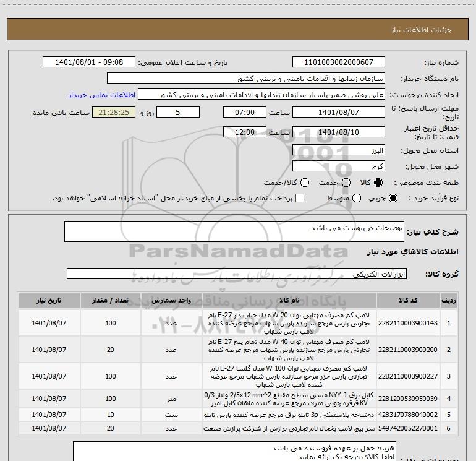Click the response deadline time 07:00 field
Viewport: 476px width, 461px height.
(245, 112)
